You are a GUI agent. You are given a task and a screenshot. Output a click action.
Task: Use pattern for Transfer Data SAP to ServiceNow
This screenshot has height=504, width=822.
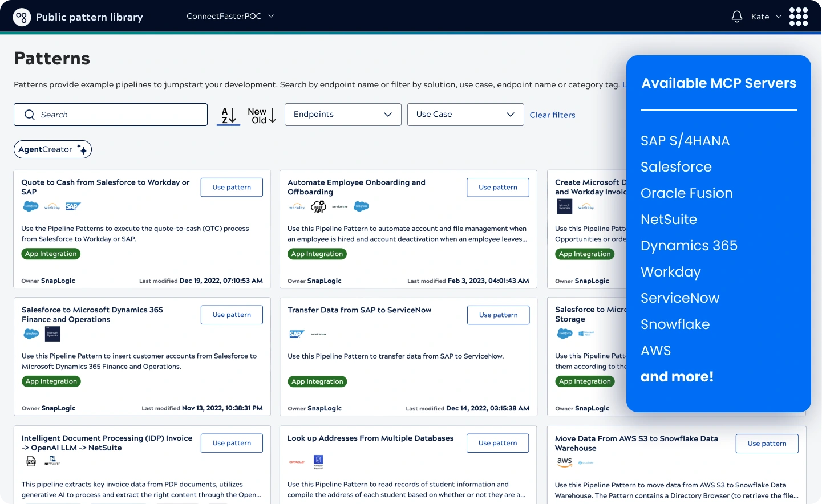click(x=499, y=315)
